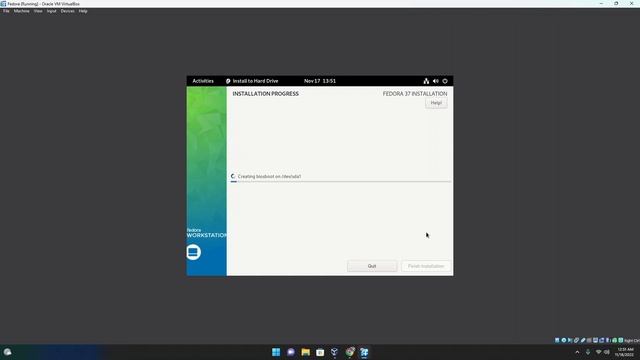The image size is (640, 360).
Task: Open the VirtualBox Devices menu
Action: (x=68, y=11)
